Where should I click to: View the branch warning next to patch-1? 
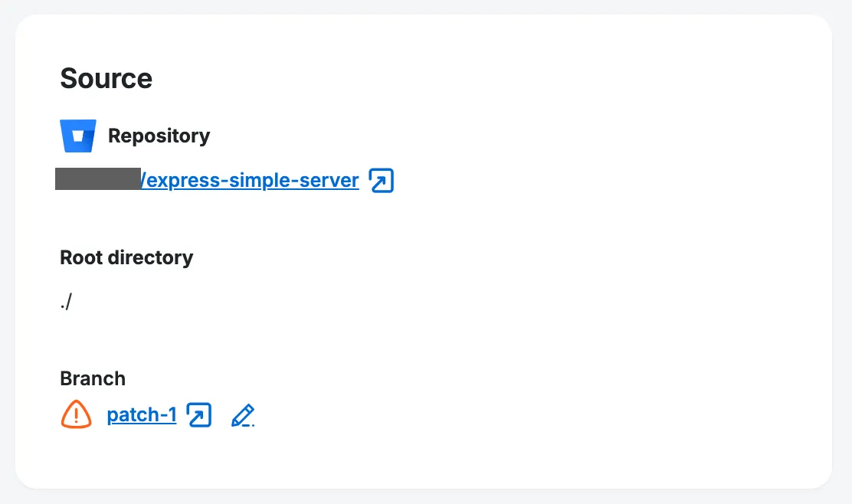(x=76, y=415)
